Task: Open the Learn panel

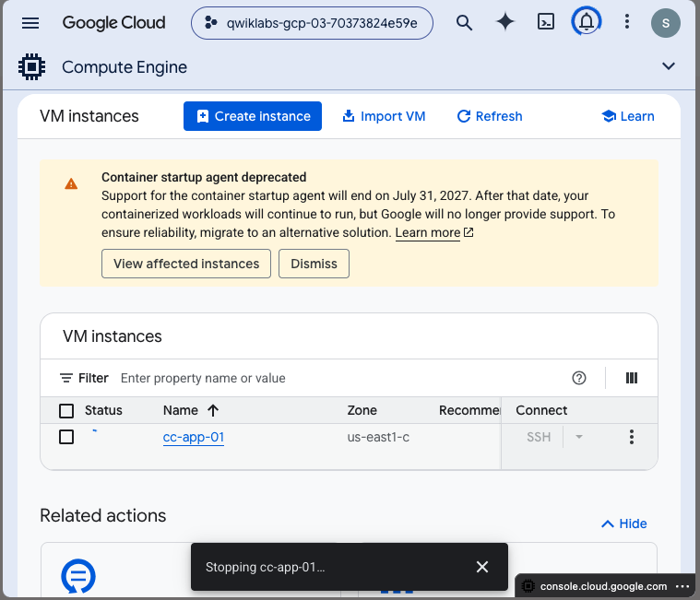Action: pyautogui.click(x=628, y=116)
